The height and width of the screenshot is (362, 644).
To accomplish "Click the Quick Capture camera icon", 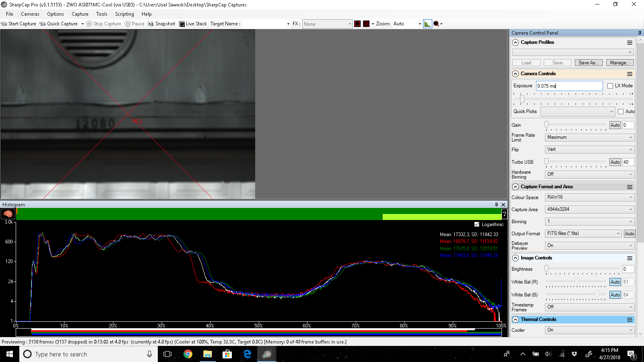I will coord(43,24).
